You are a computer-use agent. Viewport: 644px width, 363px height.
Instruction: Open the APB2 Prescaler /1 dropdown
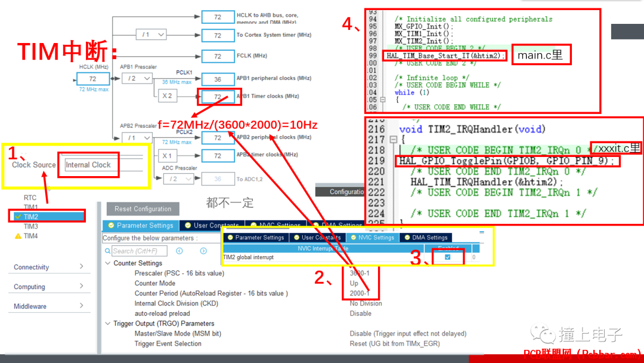[137, 138]
